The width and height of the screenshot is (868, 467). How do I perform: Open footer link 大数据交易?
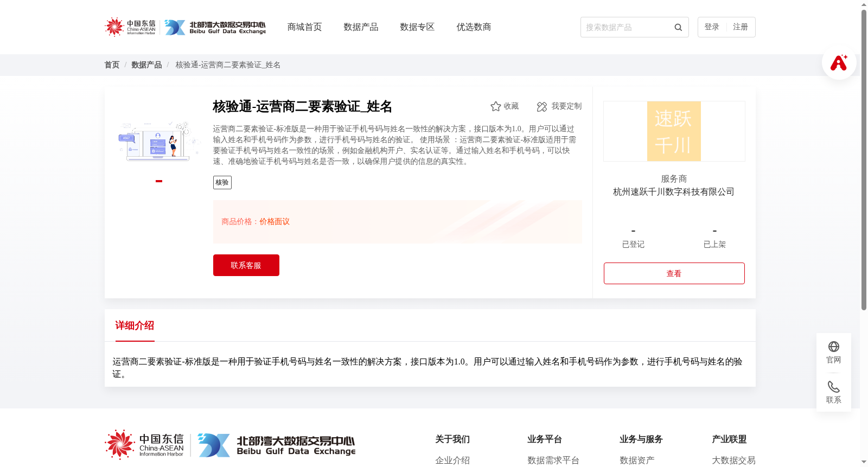coord(733,460)
